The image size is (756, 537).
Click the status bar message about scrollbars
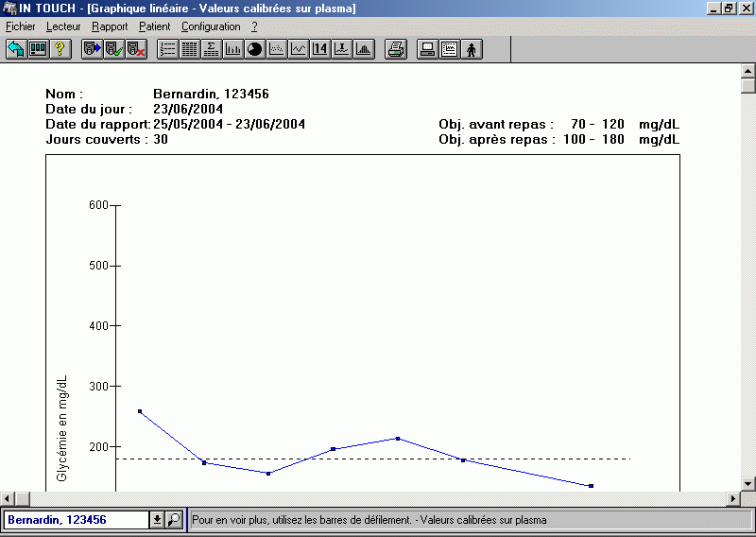point(369,520)
